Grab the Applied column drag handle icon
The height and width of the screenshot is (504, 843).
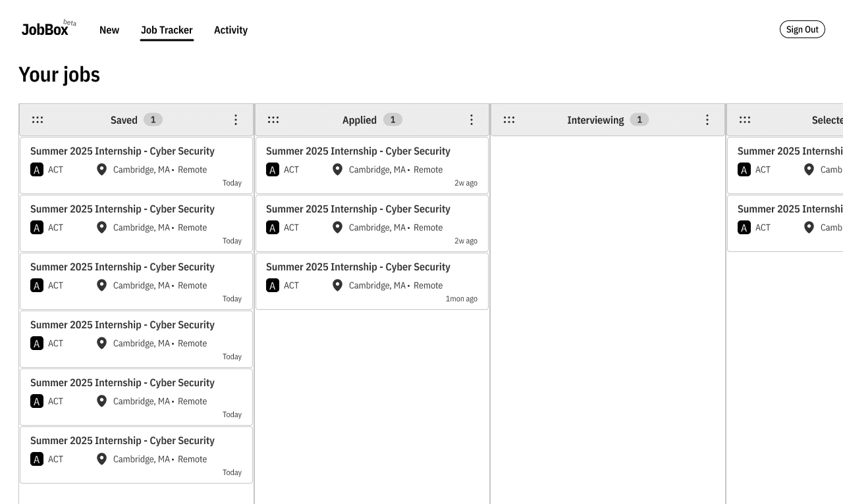(x=273, y=120)
